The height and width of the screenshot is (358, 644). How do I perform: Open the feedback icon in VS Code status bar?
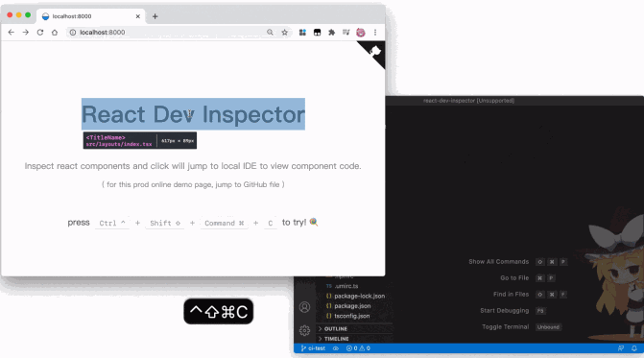[621, 348]
